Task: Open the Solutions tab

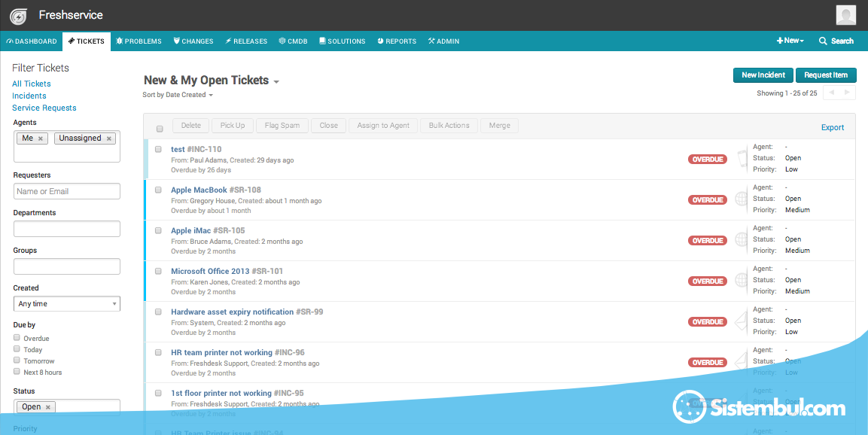Action: [342, 41]
